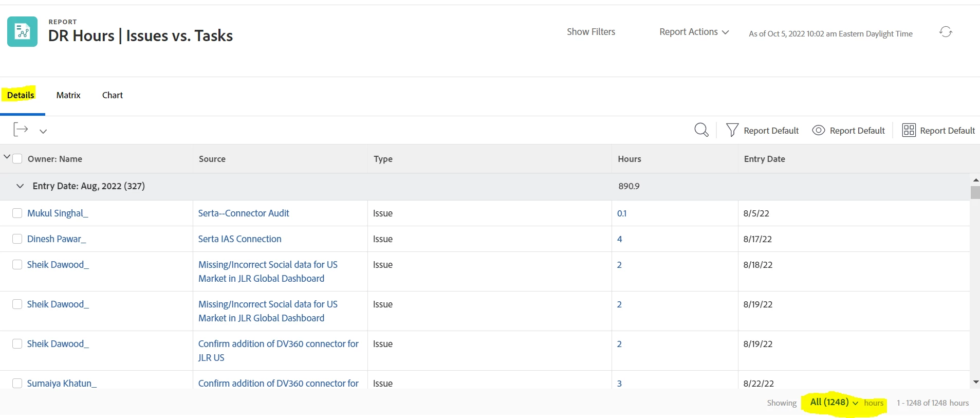Click Show Filters
Screen dimensions: 980x418
tap(591, 32)
